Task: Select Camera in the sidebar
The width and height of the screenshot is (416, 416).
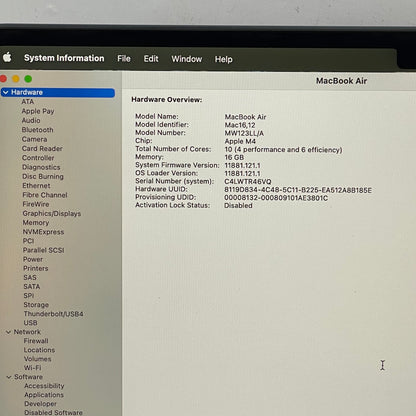Action: coord(34,139)
